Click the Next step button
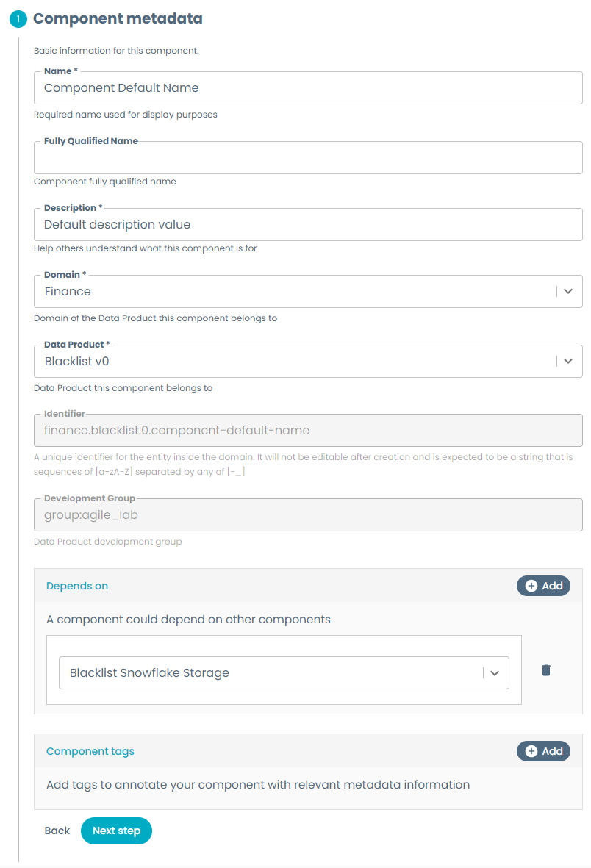 pyautogui.click(x=116, y=831)
